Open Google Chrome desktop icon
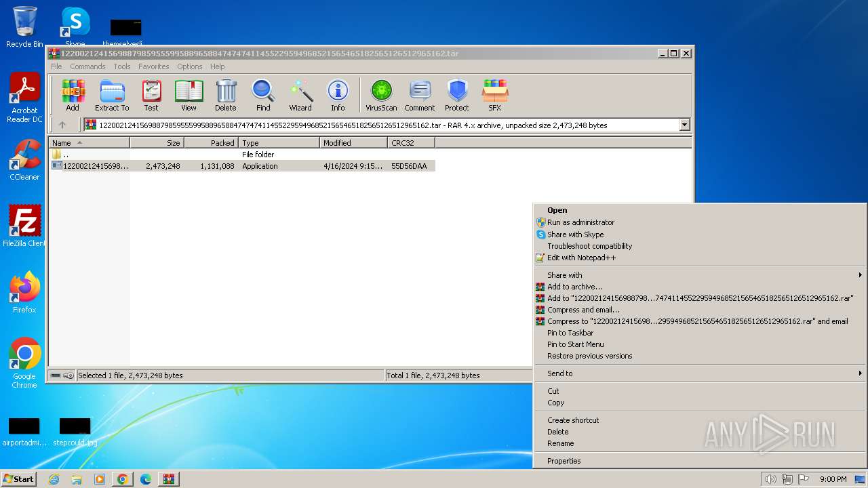Screen dimensions: 868x488 tap(24, 363)
